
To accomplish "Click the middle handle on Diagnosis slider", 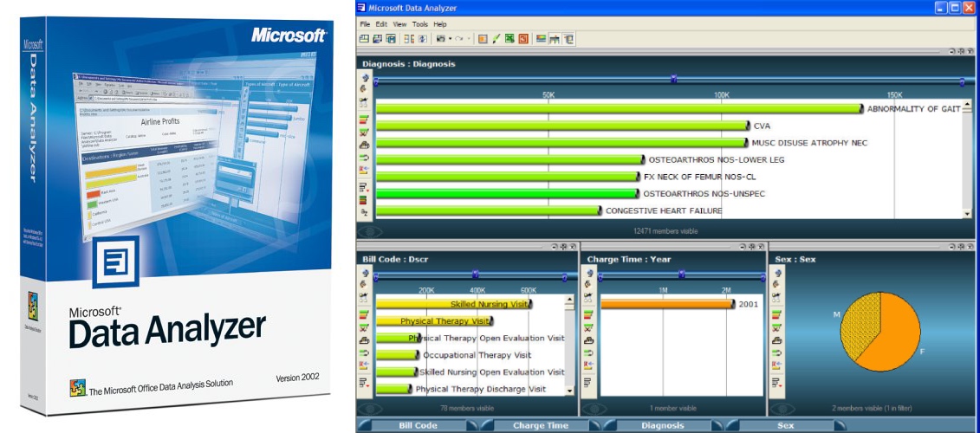I will (674, 79).
